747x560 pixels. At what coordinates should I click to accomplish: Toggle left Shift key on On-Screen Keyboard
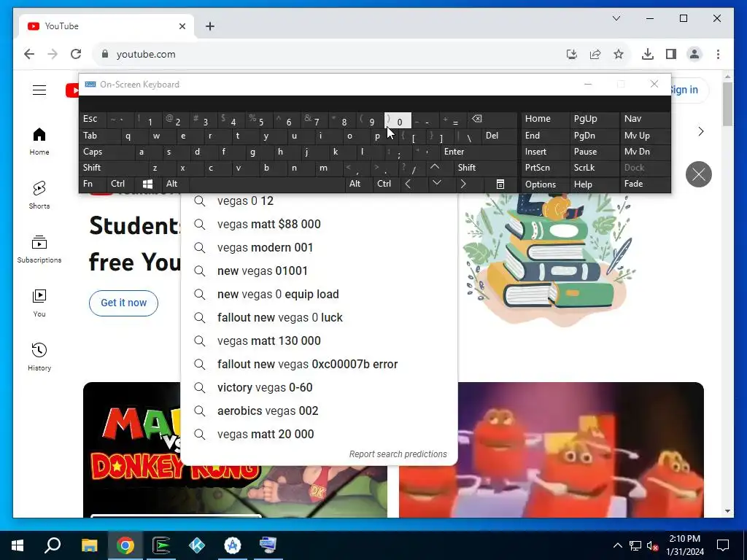pyautogui.click(x=112, y=168)
